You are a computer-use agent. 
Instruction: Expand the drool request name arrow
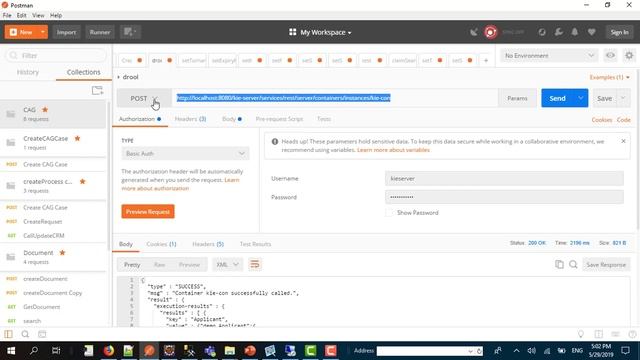pyautogui.click(x=119, y=77)
